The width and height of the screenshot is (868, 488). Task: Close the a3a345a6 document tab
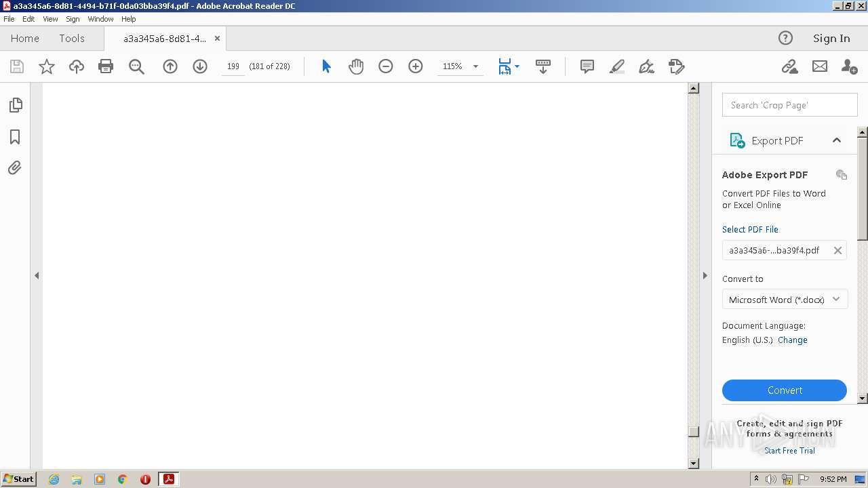point(217,39)
